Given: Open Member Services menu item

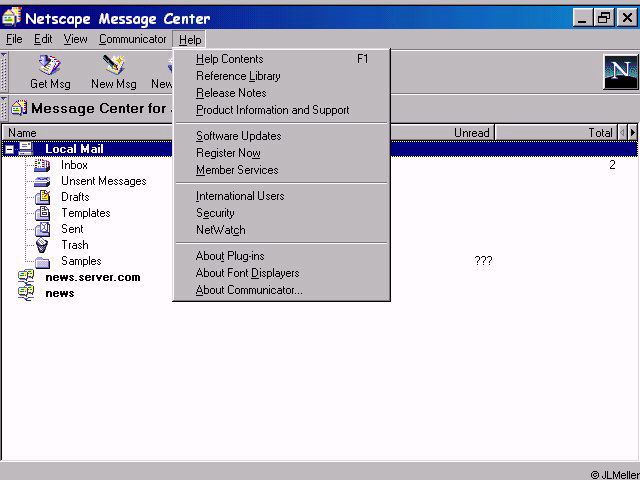Looking at the screenshot, I should point(282,170).
